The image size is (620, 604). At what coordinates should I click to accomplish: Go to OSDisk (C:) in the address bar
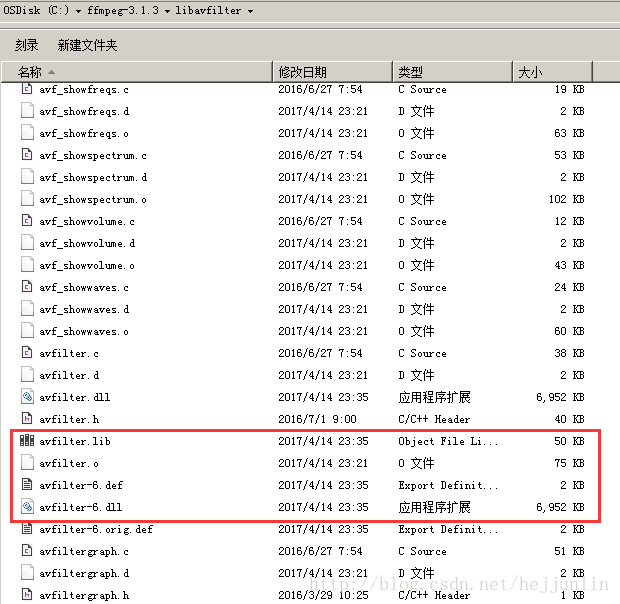pos(36,10)
